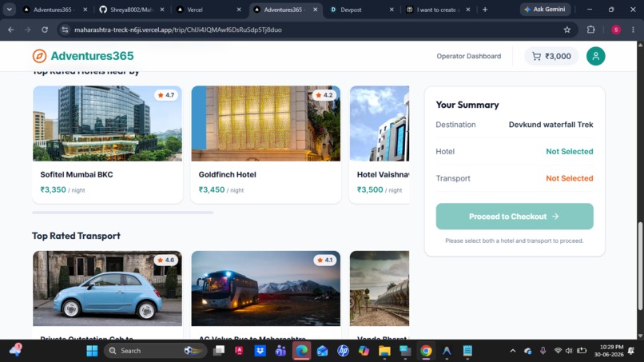Open the Windows Start menu
This screenshot has height=362, width=644.
coord(92,351)
